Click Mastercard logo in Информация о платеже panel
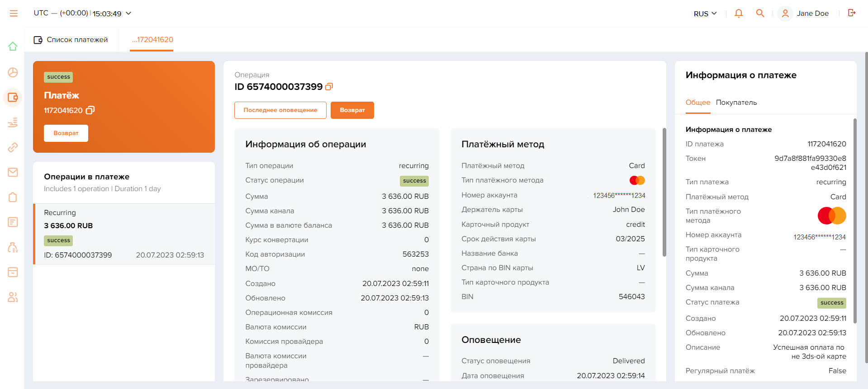This screenshot has width=868, height=389. pyautogui.click(x=832, y=216)
